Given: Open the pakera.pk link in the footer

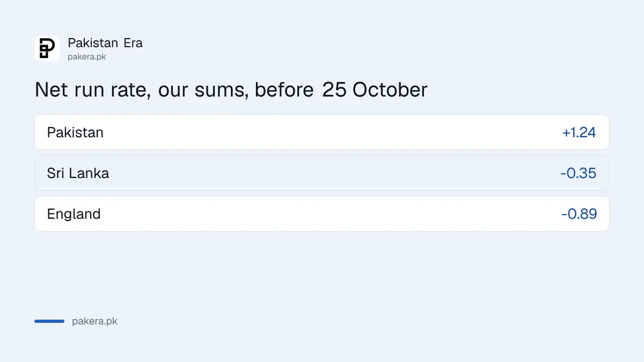Looking at the screenshot, I should pos(94,321).
